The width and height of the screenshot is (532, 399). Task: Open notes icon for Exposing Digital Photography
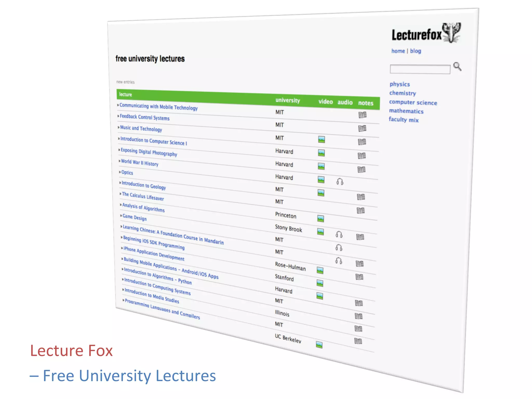361,170
